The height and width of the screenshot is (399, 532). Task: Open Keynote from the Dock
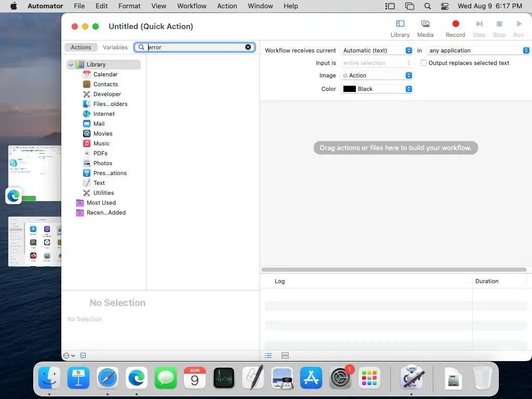pyautogui.click(x=78, y=378)
